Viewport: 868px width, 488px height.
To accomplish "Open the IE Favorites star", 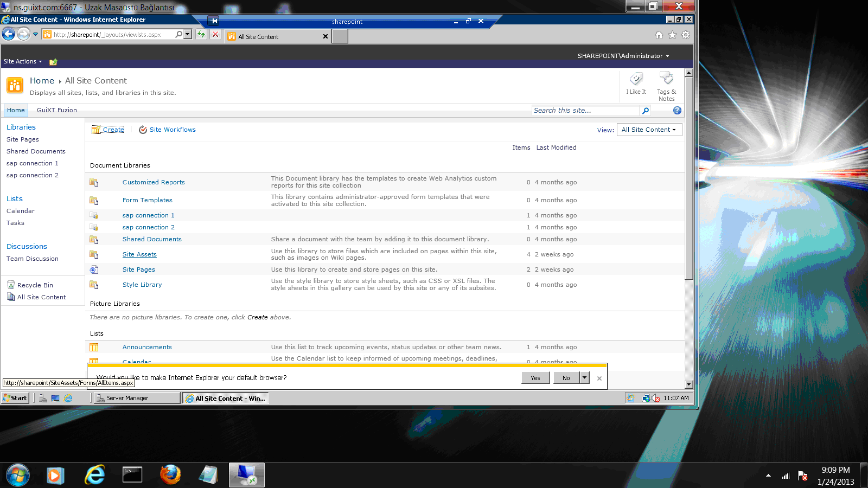I will (x=672, y=35).
